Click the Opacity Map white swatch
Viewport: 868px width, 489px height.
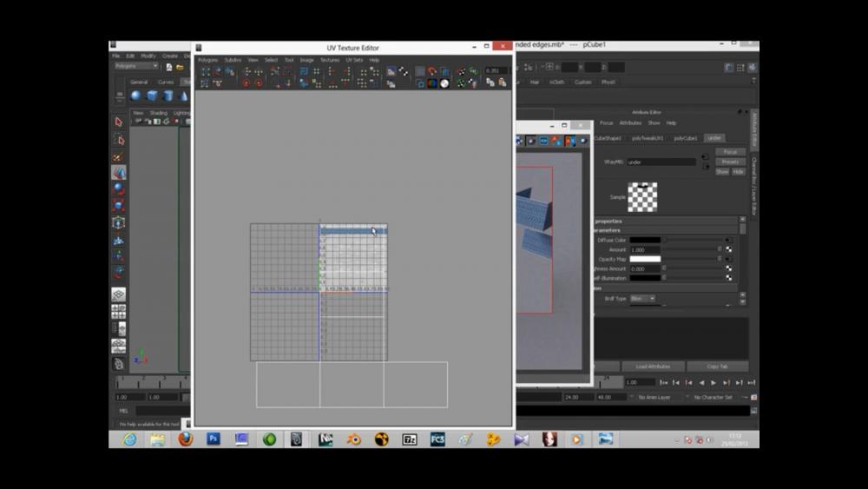[x=645, y=259]
